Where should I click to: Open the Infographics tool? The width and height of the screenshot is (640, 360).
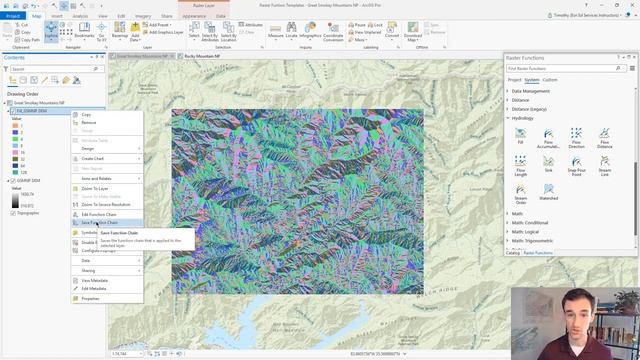click(x=310, y=31)
